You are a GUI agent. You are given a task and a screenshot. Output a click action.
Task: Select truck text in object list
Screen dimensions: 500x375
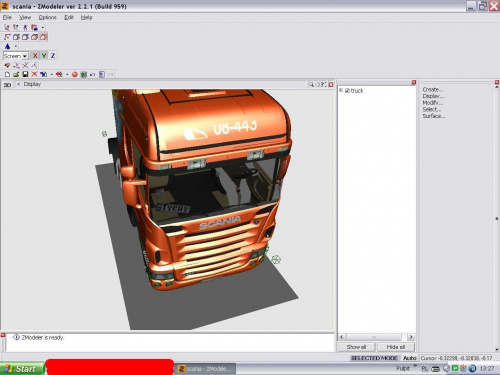pyautogui.click(x=357, y=91)
